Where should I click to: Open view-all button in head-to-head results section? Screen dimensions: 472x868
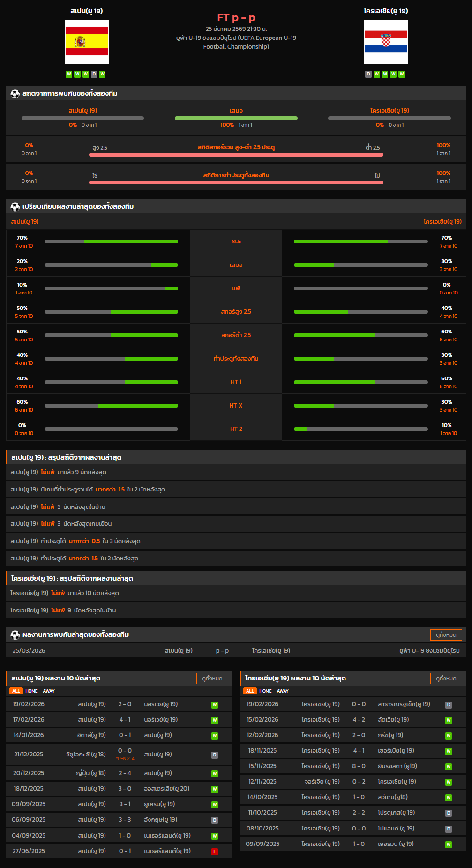[x=446, y=635]
